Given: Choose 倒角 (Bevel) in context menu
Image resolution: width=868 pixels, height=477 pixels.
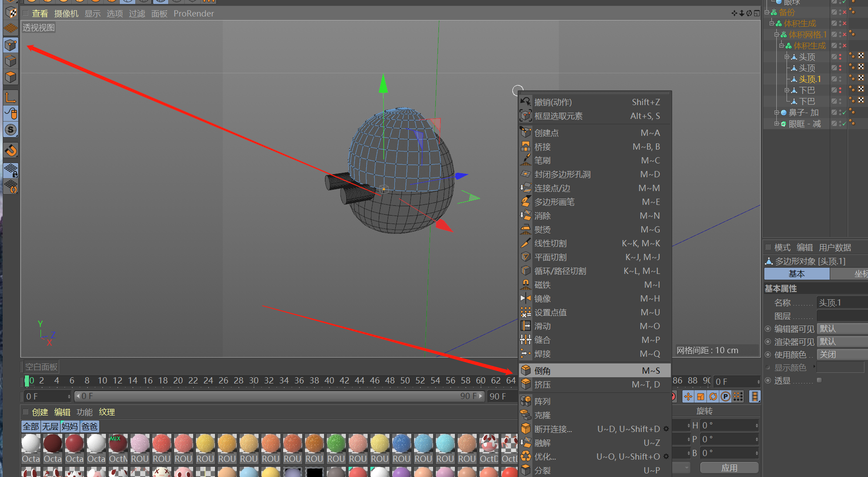Looking at the screenshot, I should [595, 371].
